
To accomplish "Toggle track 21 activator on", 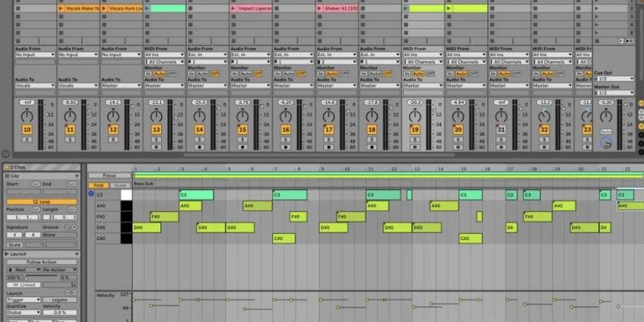I will [x=502, y=129].
